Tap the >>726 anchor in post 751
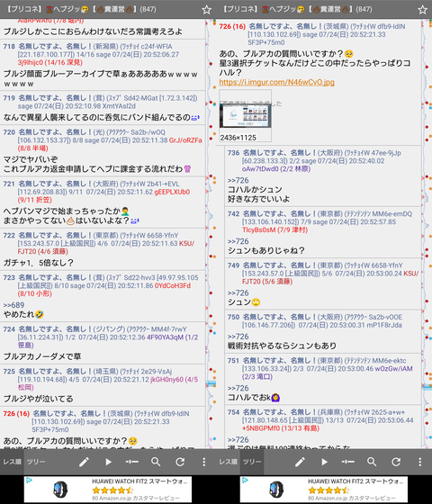Image resolution: width=432 pixels, height=504 pixels. [x=238, y=388]
